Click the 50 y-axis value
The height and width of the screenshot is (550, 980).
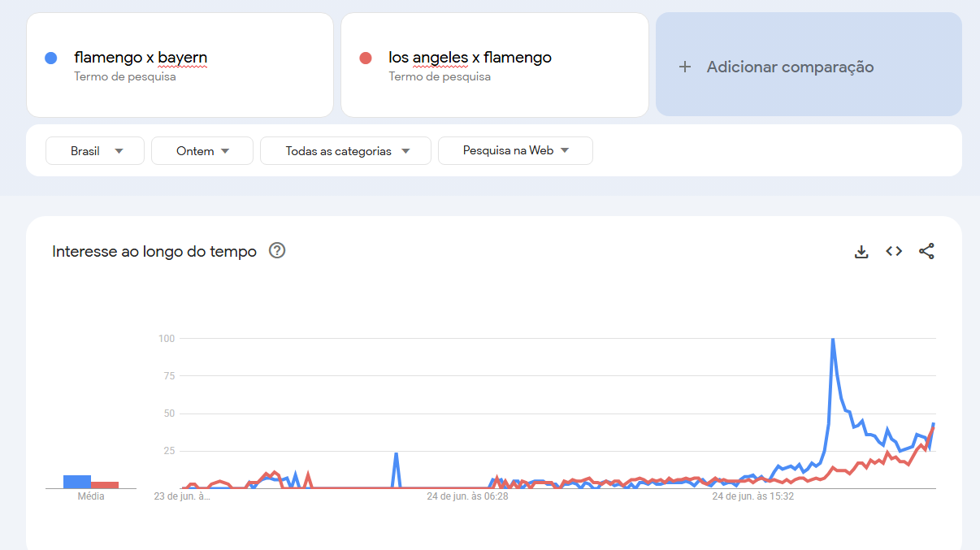coord(169,414)
